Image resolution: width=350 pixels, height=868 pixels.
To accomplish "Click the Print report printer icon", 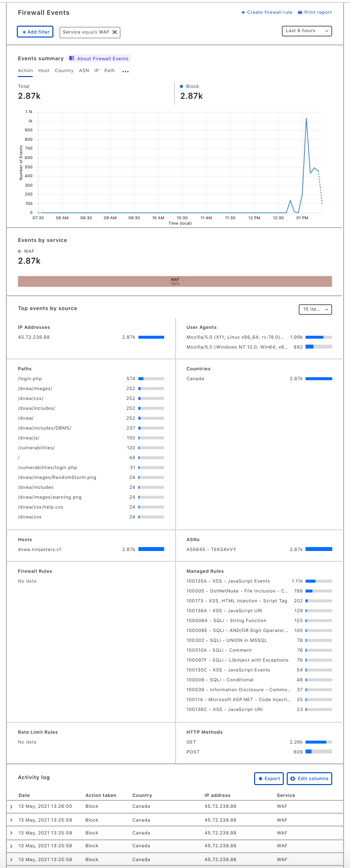I will coord(300,12).
